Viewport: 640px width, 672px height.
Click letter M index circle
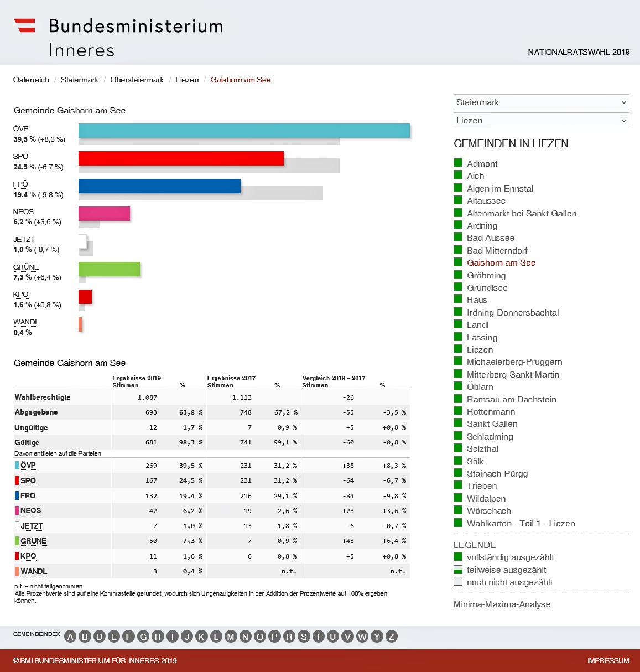click(x=231, y=637)
